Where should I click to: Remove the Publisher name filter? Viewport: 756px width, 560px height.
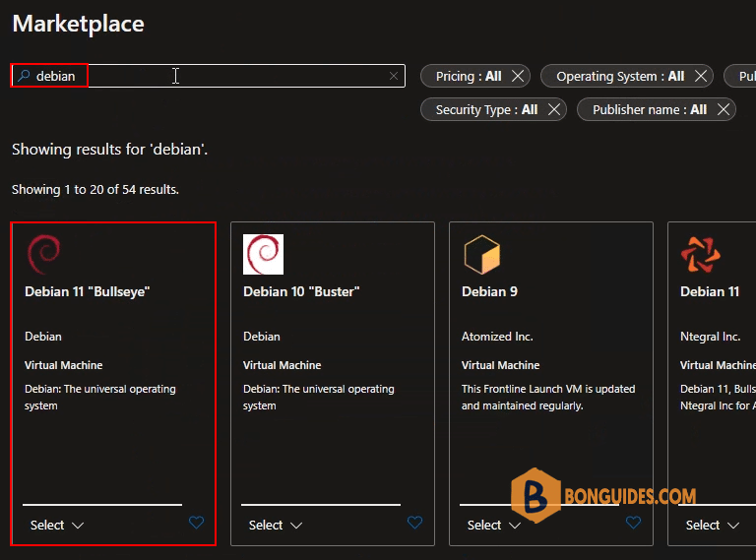click(724, 109)
